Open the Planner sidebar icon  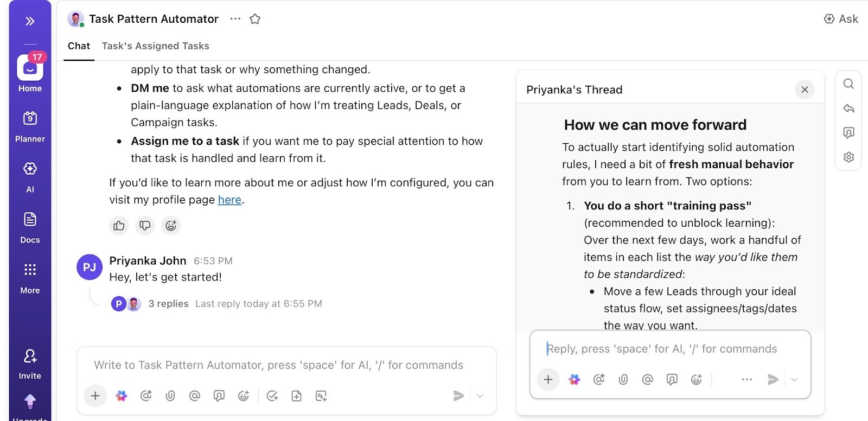30,126
